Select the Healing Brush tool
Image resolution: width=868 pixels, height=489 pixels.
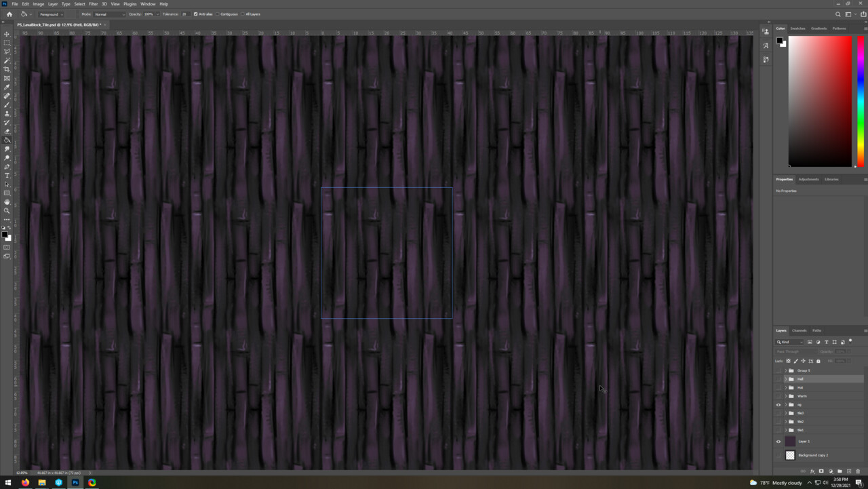point(7,96)
